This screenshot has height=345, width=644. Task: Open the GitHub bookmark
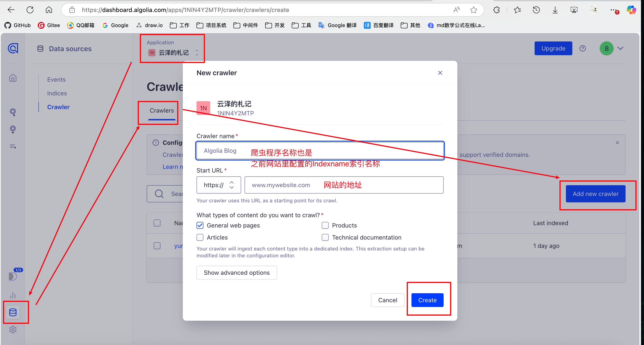point(18,25)
